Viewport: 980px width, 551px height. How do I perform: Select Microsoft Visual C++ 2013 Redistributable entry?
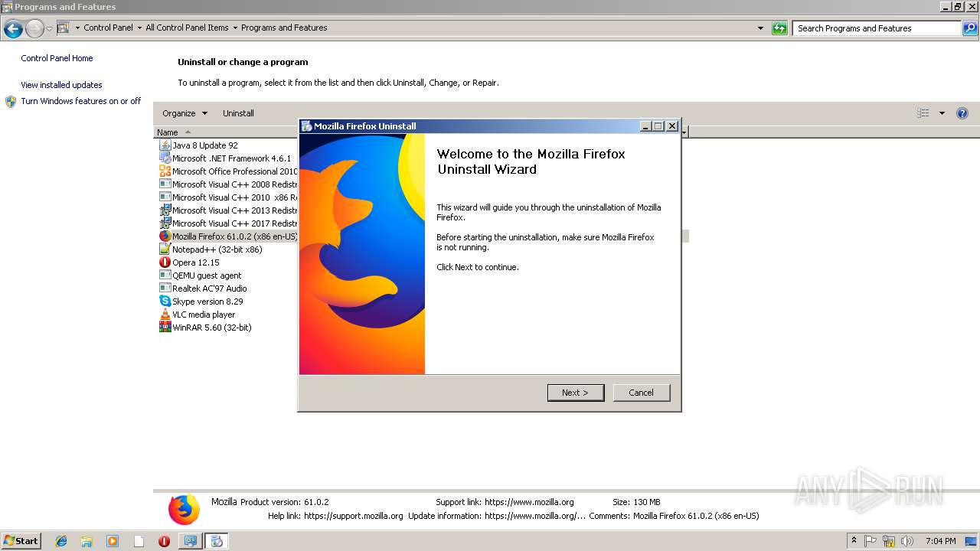(x=234, y=210)
